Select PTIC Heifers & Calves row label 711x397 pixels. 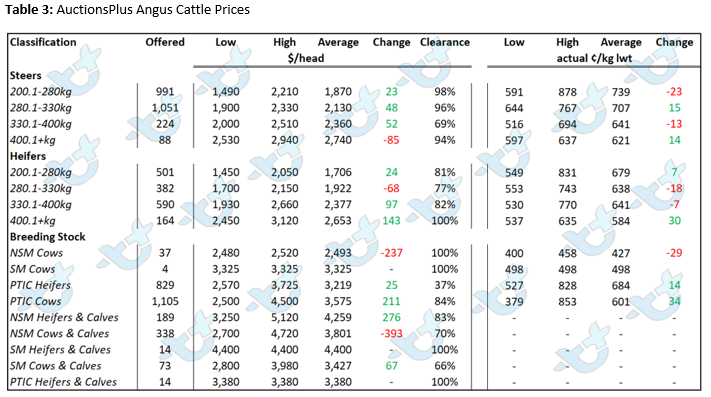tap(63, 382)
